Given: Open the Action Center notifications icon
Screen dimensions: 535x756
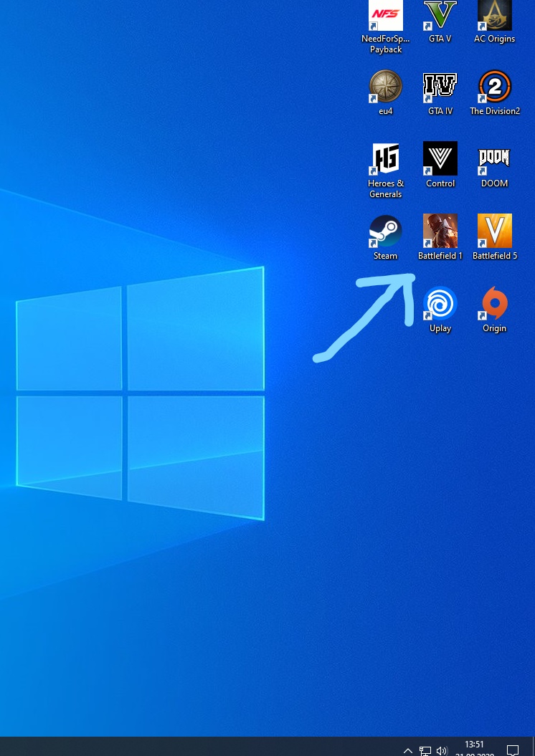Looking at the screenshot, I should (x=512, y=750).
